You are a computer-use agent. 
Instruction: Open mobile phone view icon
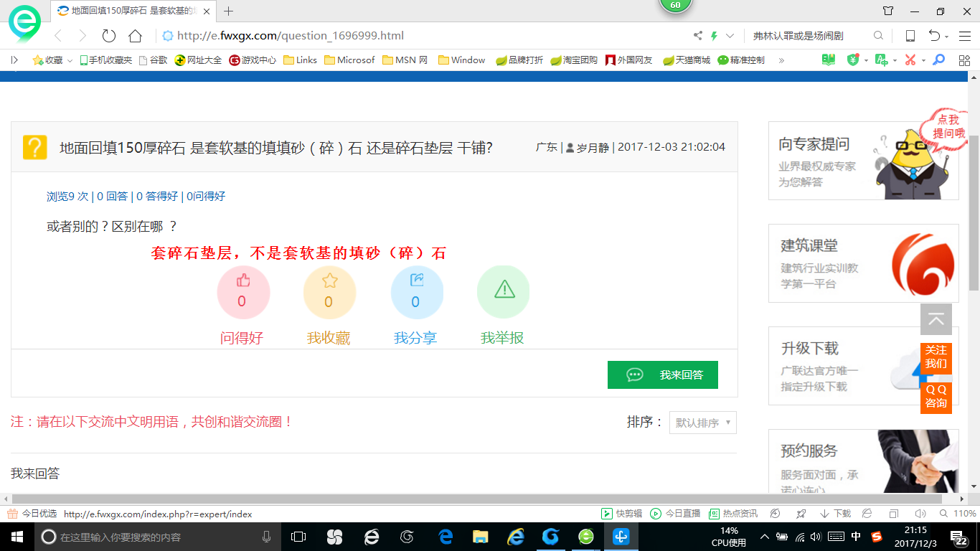pos(910,36)
